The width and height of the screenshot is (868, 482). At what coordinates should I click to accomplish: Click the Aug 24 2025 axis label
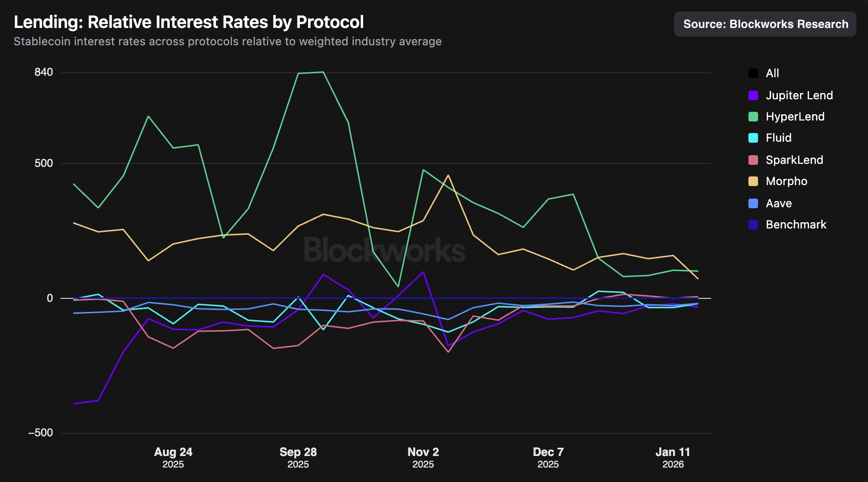pyautogui.click(x=173, y=457)
